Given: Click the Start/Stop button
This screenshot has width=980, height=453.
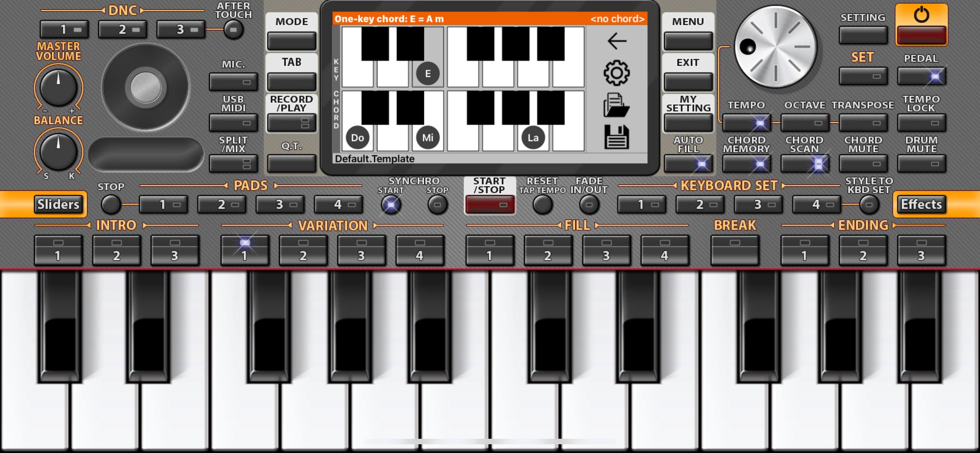Looking at the screenshot, I should (x=490, y=205).
